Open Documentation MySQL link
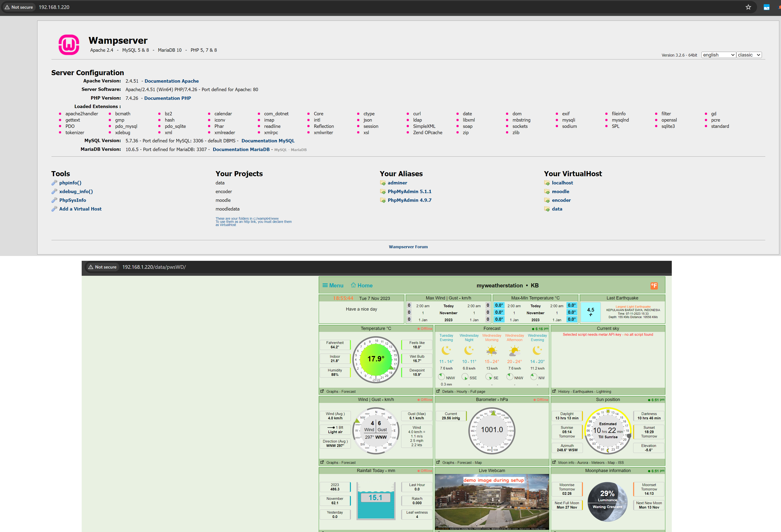781x532 pixels. [268, 141]
